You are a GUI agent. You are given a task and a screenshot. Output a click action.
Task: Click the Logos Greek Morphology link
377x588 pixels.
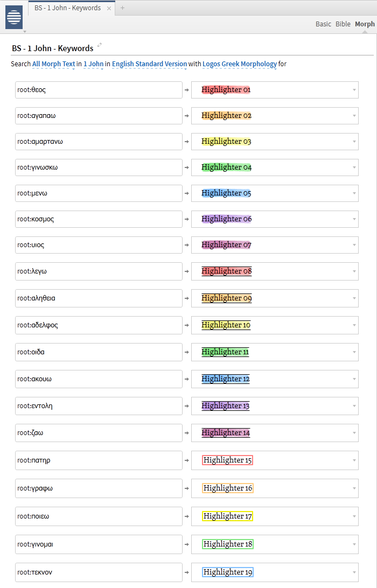click(239, 64)
